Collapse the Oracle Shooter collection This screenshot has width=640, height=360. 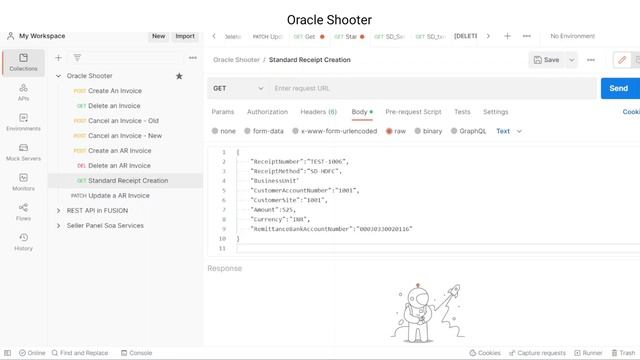(58, 76)
